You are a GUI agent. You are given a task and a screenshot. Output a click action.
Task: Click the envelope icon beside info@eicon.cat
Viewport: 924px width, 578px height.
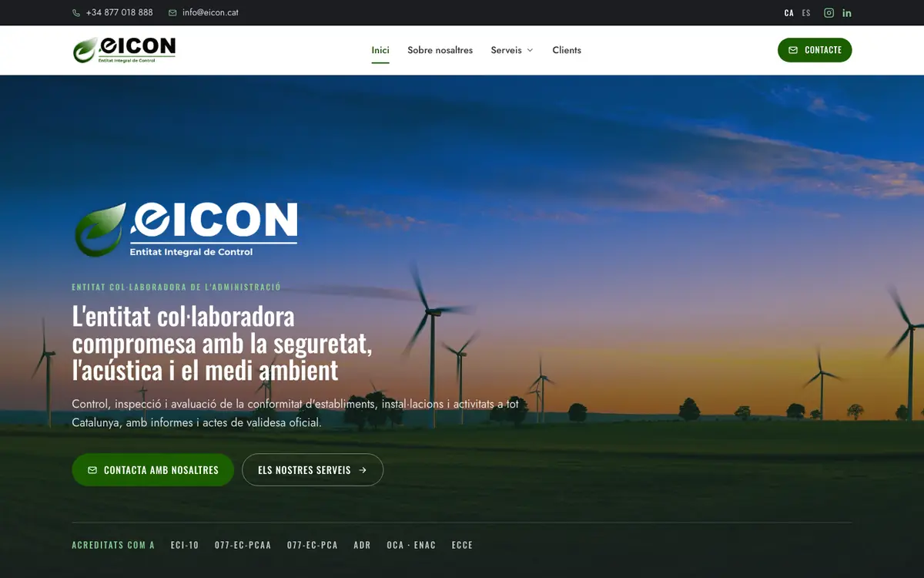point(172,13)
